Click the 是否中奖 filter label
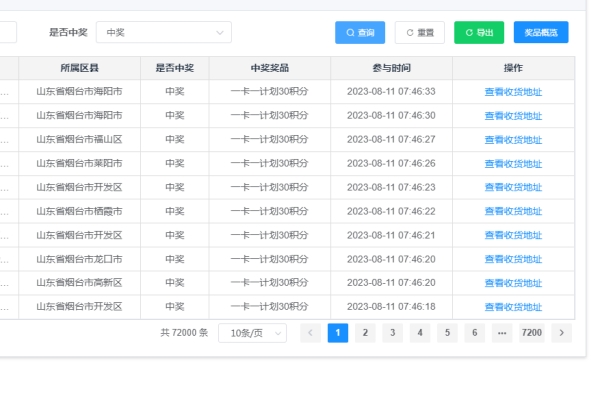This screenshot has height=394, width=600. pos(68,33)
